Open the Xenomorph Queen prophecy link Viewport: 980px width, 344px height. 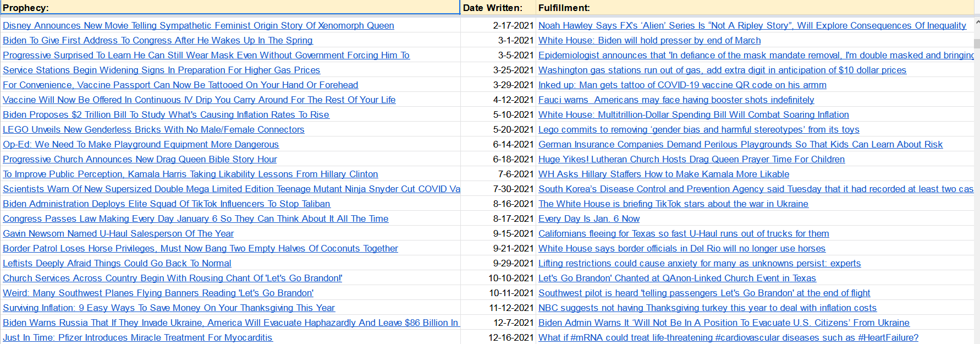[199, 25]
